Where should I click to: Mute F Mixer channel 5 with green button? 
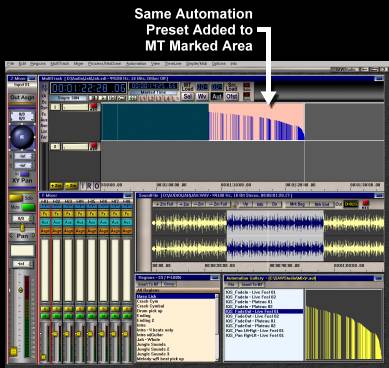pos(92,316)
